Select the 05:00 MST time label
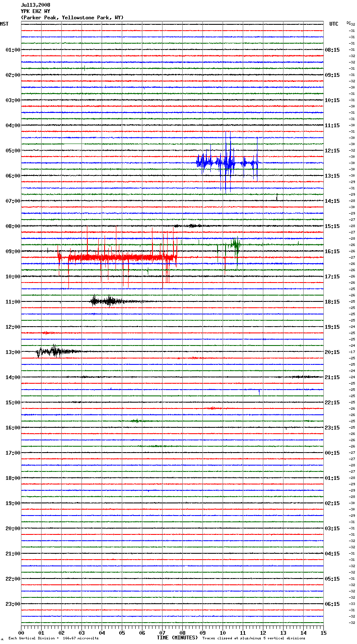The height and width of the screenshot is (644, 357). click(13, 151)
